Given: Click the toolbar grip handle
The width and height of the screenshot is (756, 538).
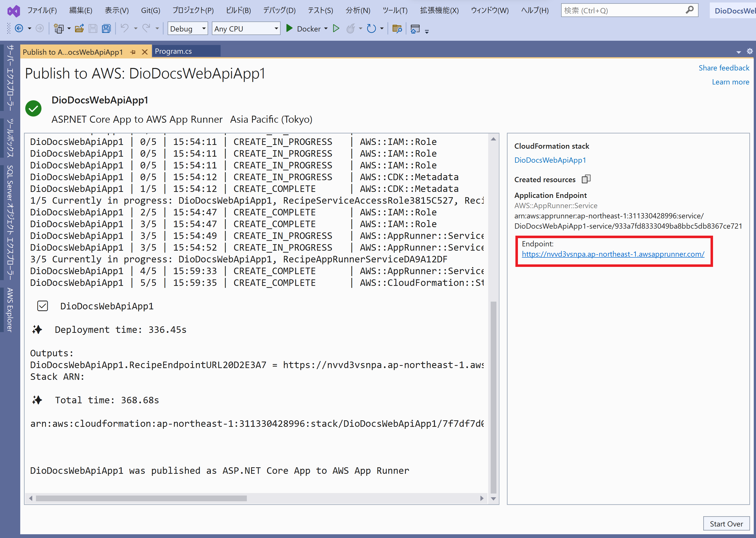Looking at the screenshot, I should point(9,29).
